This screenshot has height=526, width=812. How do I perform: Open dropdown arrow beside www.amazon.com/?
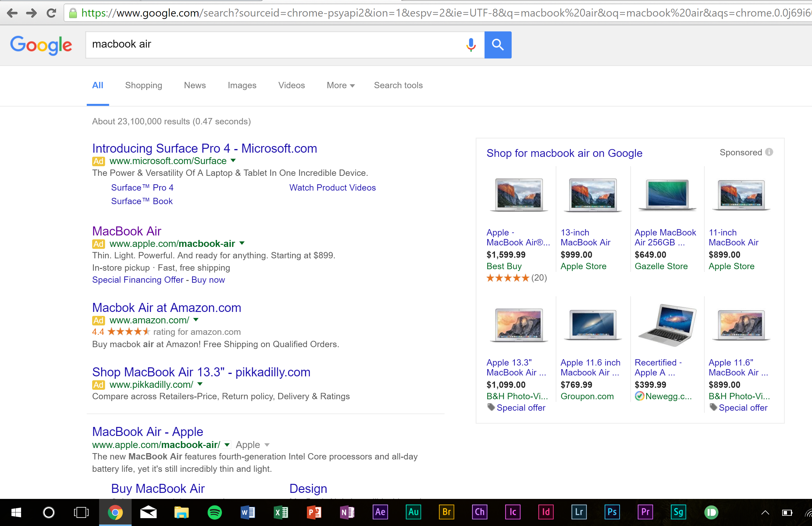pyautogui.click(x=196, y=320)
